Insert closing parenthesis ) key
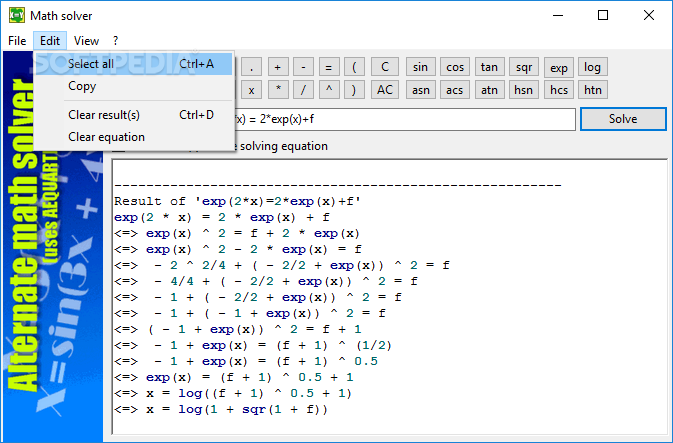This screenshot has height=443, width=673. tap(354, 90)
